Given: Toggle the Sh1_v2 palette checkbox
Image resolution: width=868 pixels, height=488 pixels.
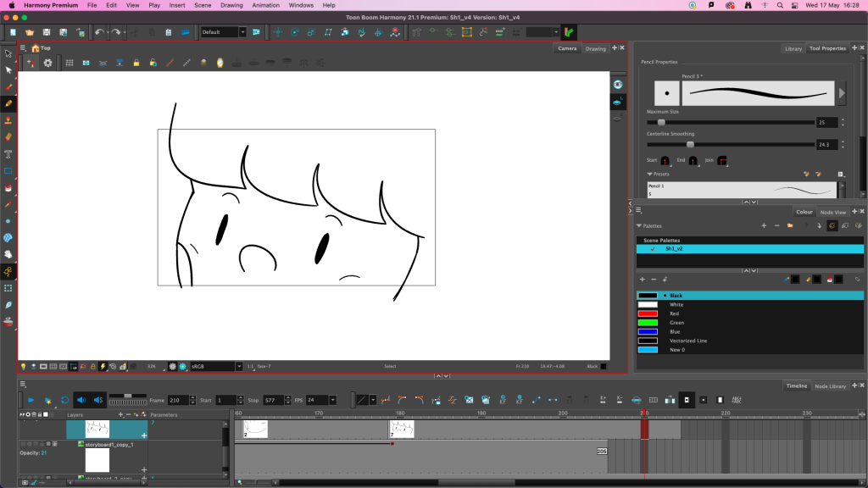Looking at the screenshot, I should (652, 249).
